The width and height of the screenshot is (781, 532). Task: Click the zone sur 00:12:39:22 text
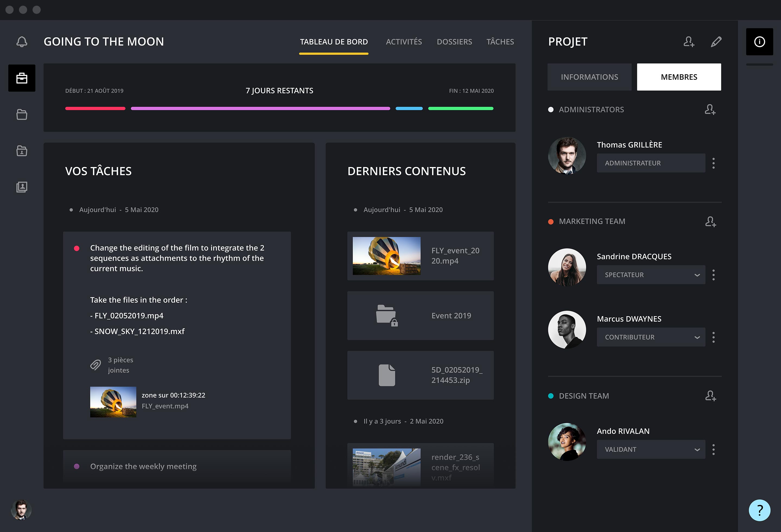point(173,395)
